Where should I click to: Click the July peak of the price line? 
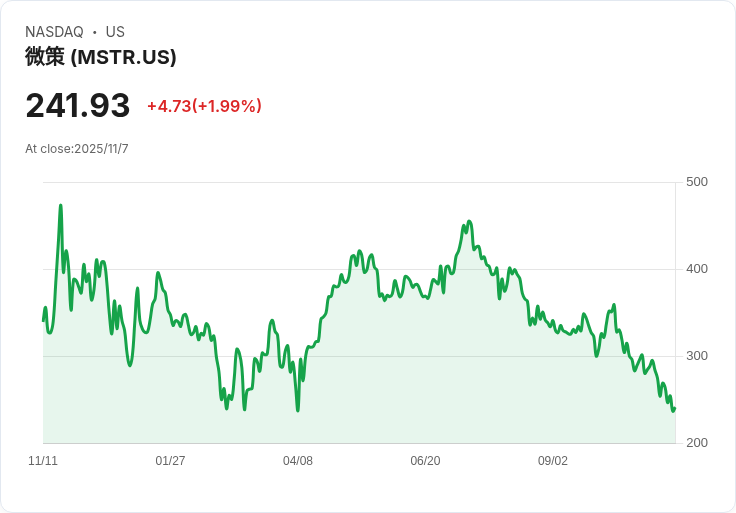(x=469, y=222)
